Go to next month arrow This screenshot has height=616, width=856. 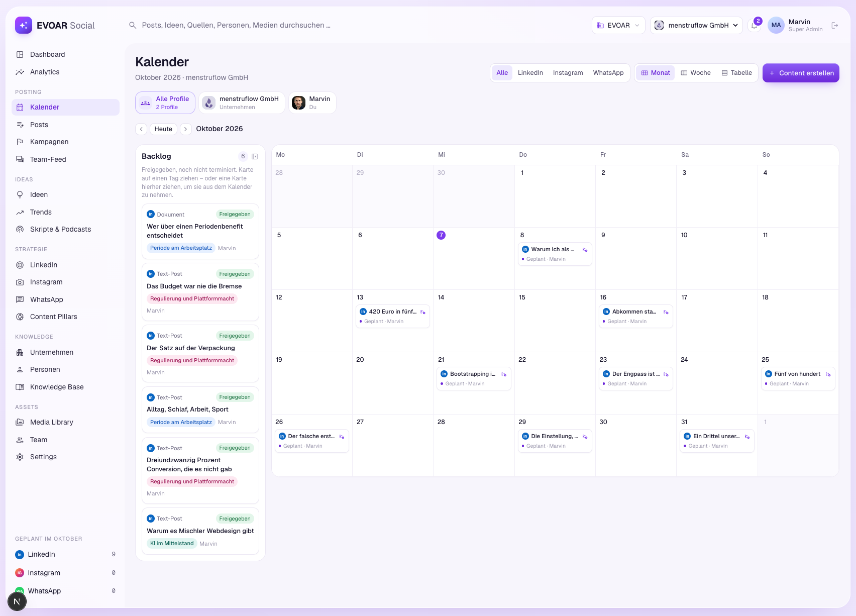pyautogui.click(x=186, y=129)
